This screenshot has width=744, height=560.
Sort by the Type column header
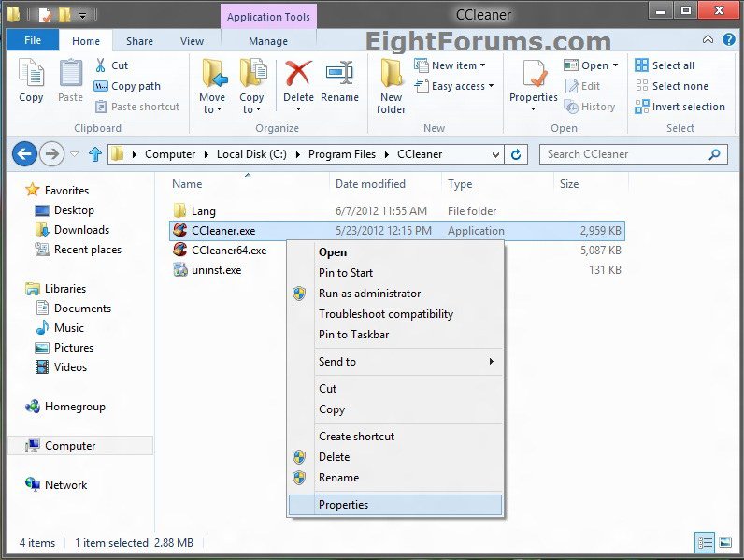point(460,184)
